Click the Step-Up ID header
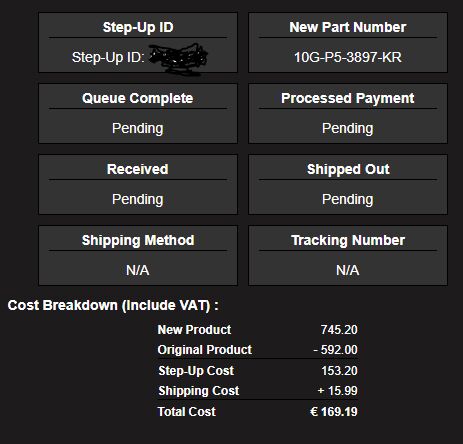This screenshot has height=444, width=463. click(x=138, y=27)
